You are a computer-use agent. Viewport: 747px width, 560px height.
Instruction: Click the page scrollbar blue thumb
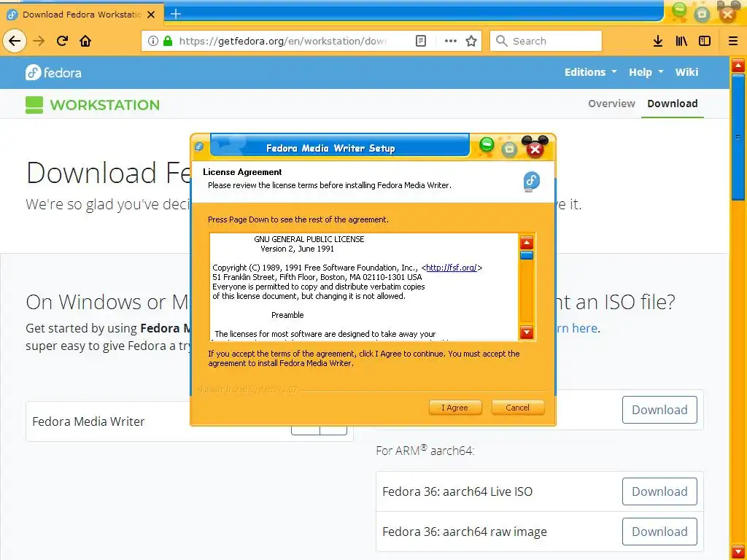[738, 137]
